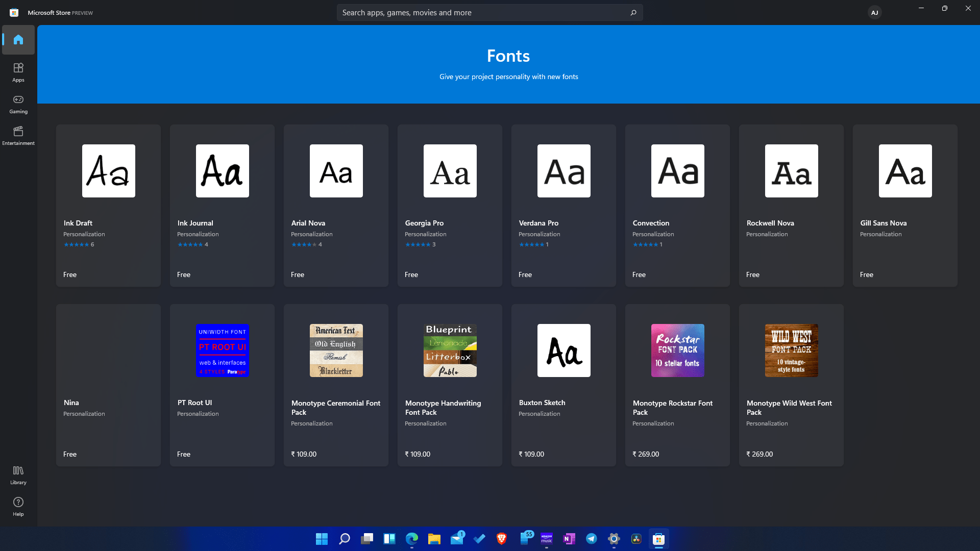
Task: Click the Microsoft Store logo icon
Action: 14,12
